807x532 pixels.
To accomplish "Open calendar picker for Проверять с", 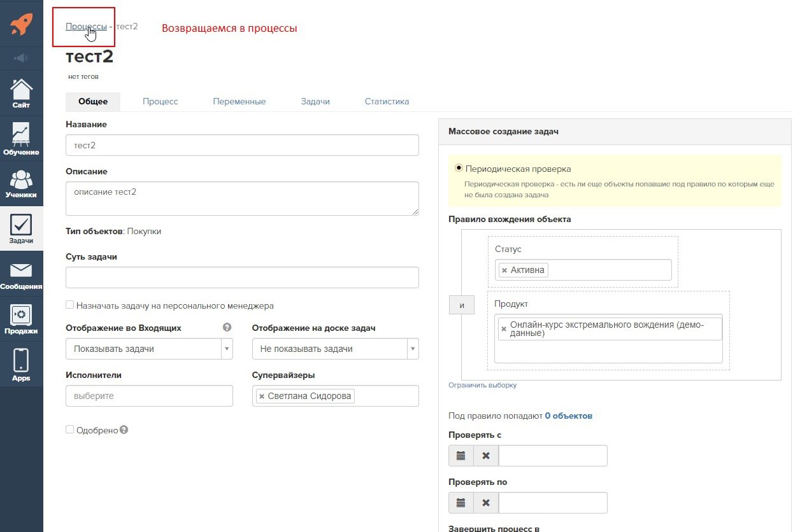I will 461,456.
